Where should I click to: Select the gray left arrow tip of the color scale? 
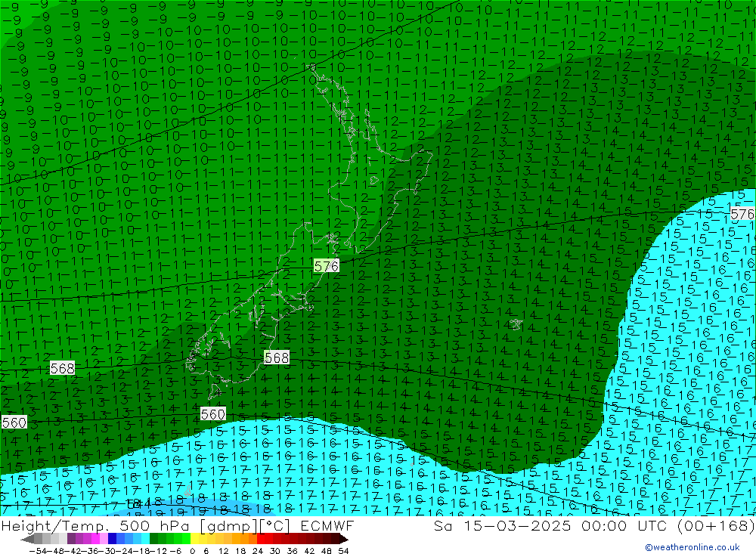coord(27,540)
